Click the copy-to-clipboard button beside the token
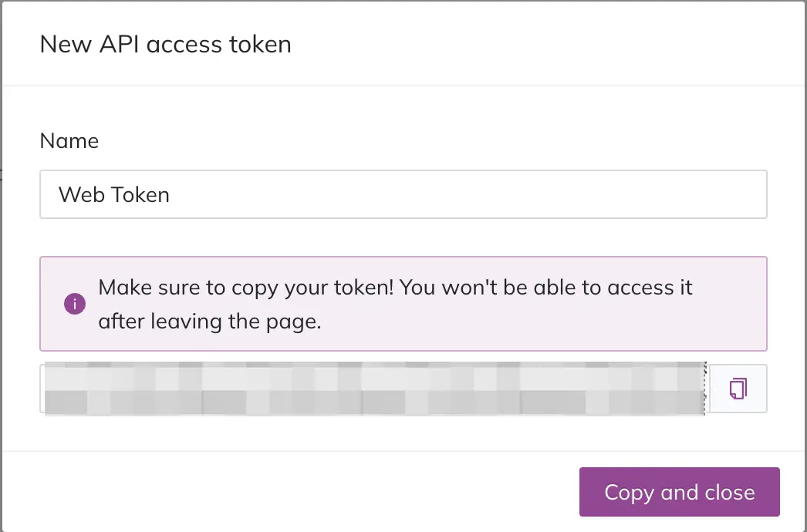 pos(738,389)
